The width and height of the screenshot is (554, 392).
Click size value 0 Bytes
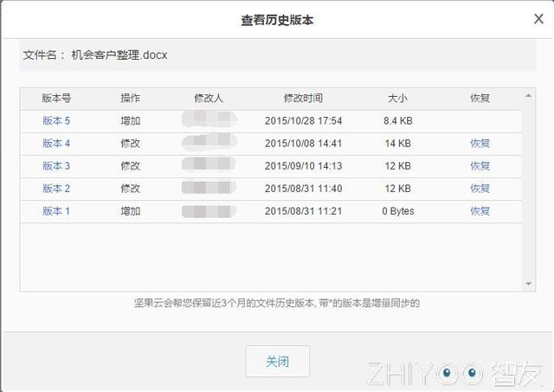click(x=398, y=211)
